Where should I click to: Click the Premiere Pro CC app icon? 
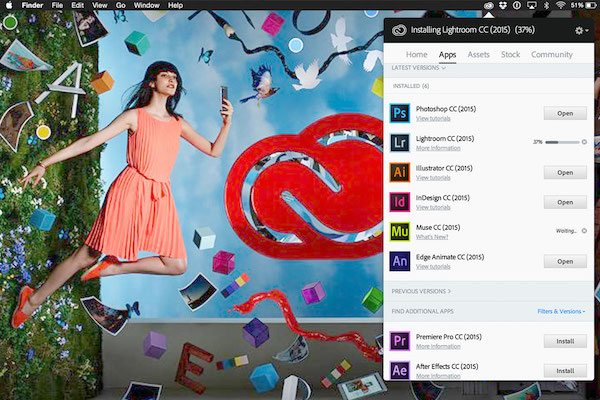click(x=400, y=341)
